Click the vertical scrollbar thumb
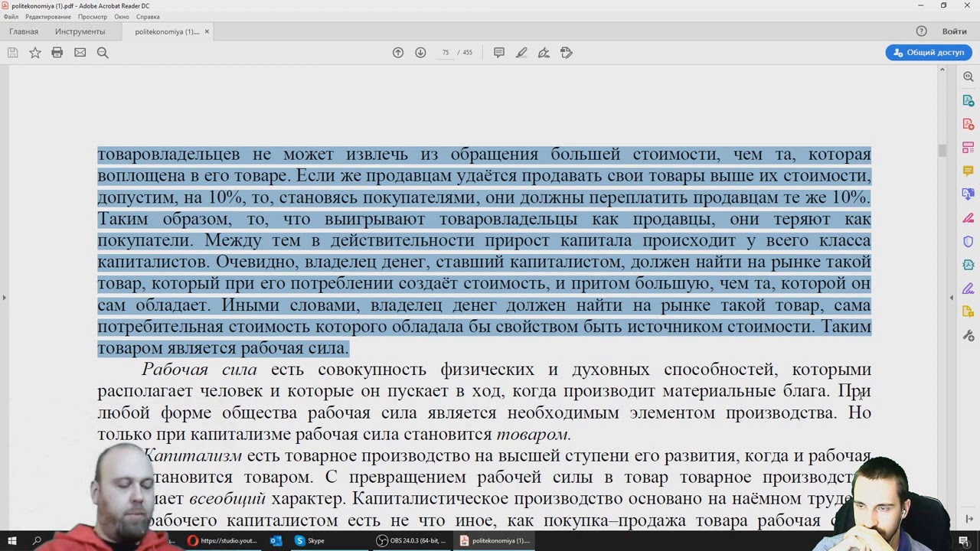 point(942,150)
